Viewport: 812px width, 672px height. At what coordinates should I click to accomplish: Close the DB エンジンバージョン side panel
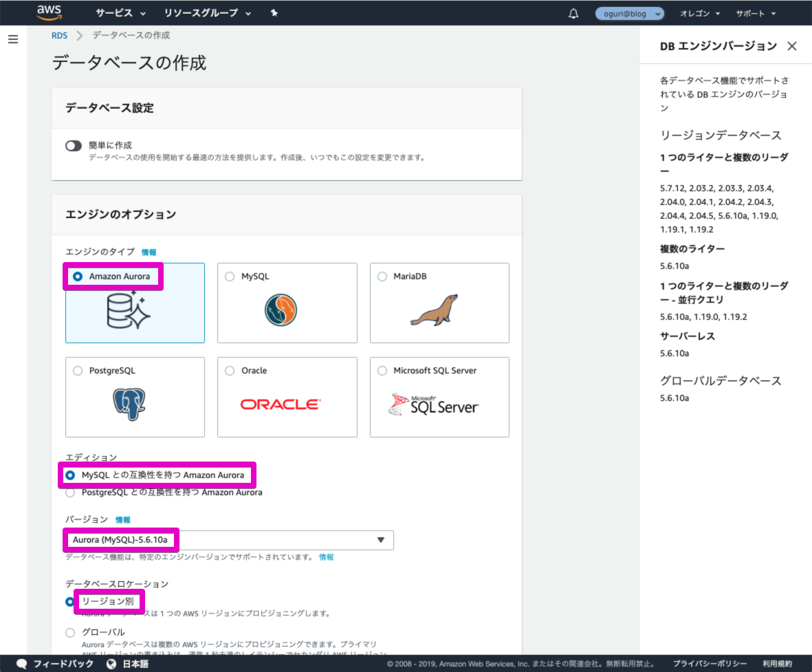792,45
